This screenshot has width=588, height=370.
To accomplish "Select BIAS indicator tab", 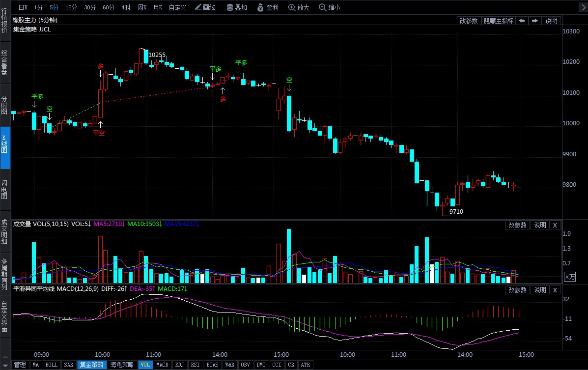I will (x=212, y=365).
